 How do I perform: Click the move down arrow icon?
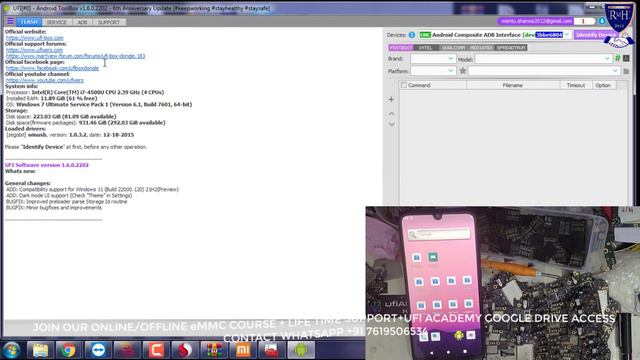click(391, 124)
